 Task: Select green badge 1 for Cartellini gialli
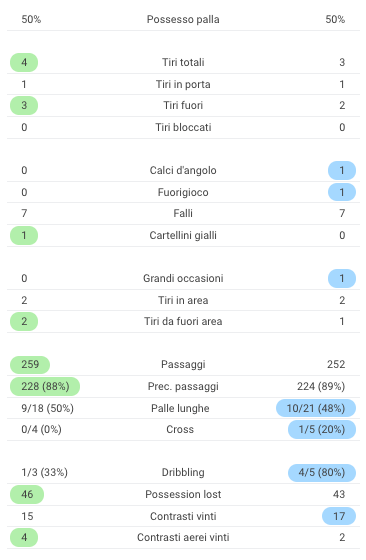pos(24,235)
